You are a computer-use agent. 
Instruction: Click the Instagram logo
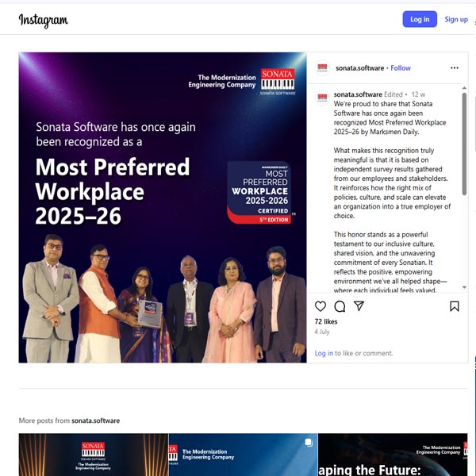tap(44, 21)
